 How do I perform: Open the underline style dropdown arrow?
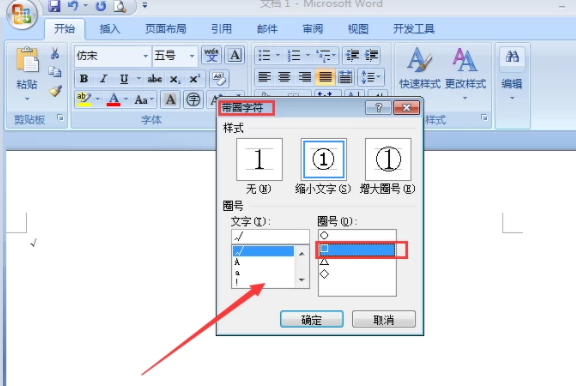pyautogui.click(x=138, y=79)
